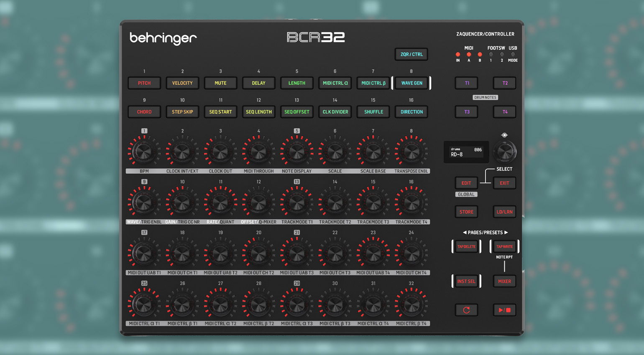Click the STEP SKIP button
This screenshot has height=355, width=644.
[182, 112]
